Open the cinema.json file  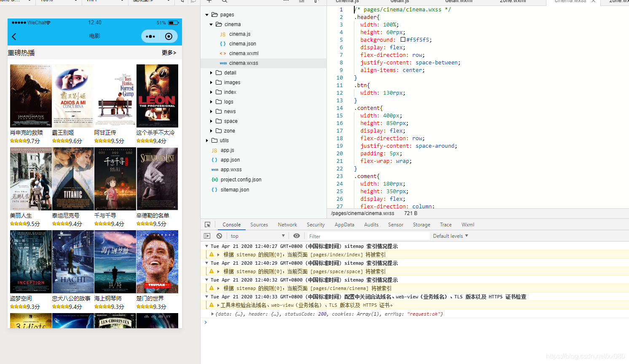coord(242,44)
